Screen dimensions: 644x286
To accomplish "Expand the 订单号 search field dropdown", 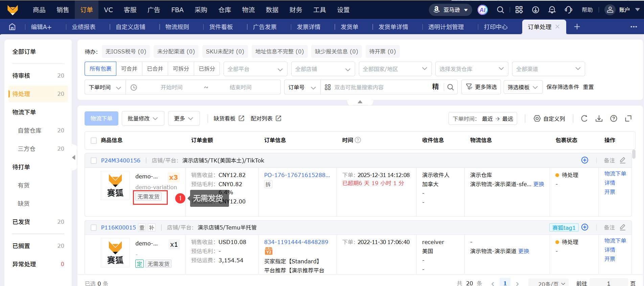I will (302, 87).
